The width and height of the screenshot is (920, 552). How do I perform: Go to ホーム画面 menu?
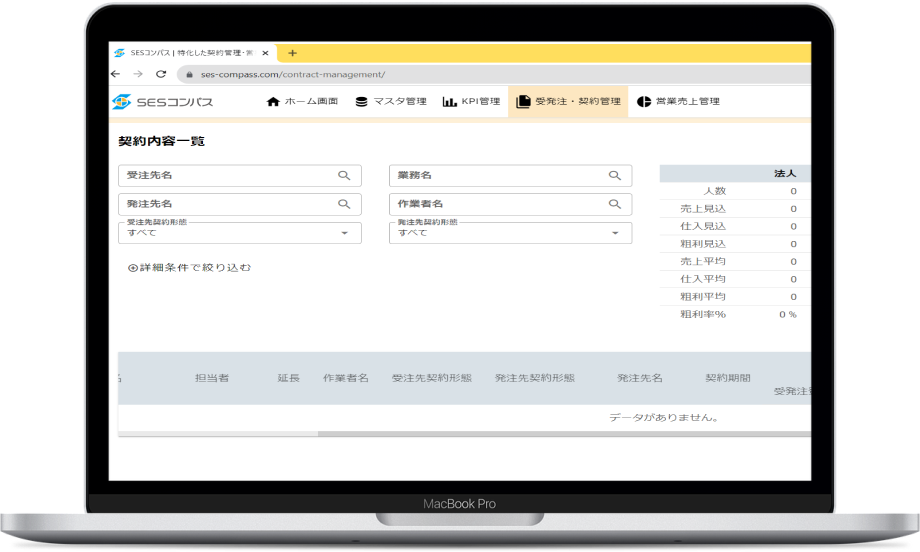(303, 101)
